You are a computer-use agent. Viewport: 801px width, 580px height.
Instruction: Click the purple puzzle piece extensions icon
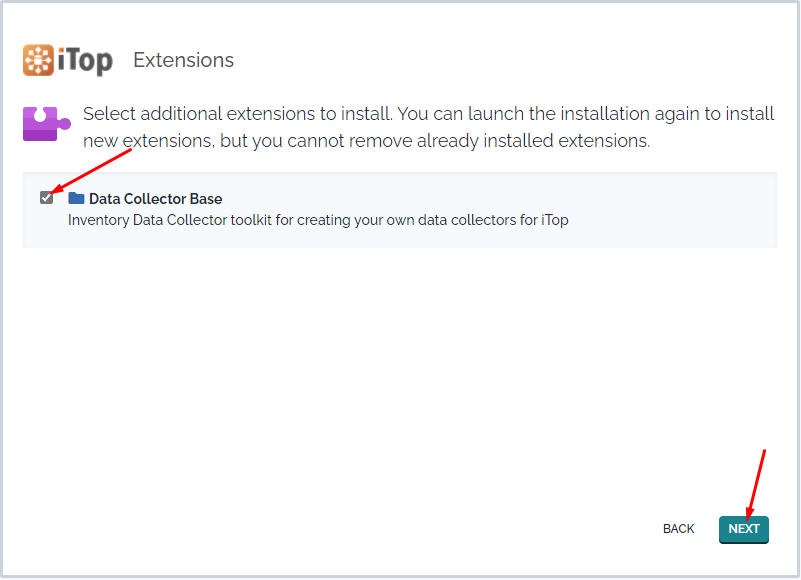point(46,124)
